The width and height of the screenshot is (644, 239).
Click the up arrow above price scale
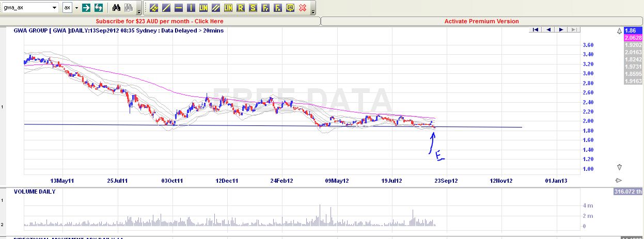[x=619, y=31]
